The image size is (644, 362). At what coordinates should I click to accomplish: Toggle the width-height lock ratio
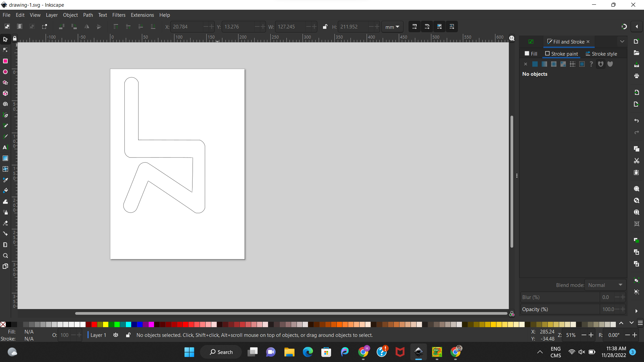[x=325, y=26]
